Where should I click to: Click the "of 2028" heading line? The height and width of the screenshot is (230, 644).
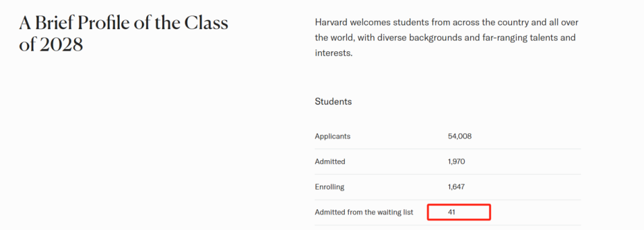click(x=51, y=45)
